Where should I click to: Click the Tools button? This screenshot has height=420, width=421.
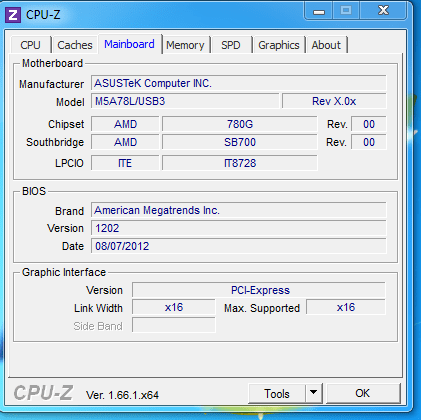[277, 394]
